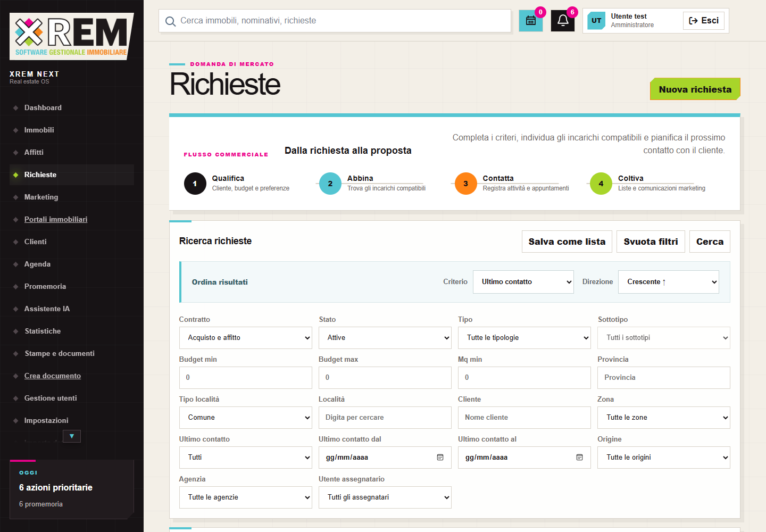Select step 1 Qualifica circle
The height and width of the screenshot is (532, 766).
[x=195, y=184]
